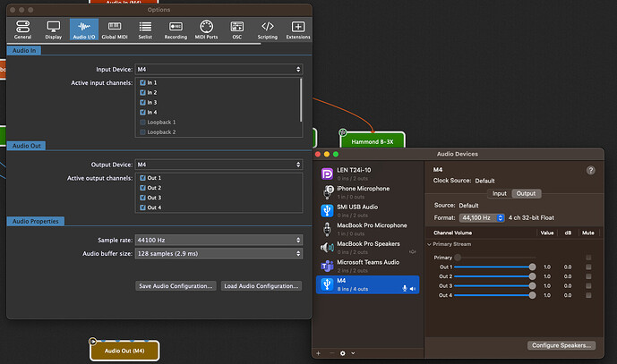Viewport: 617px width, 364px height.
Task: Open the General options tab
Action: pos(22,30)
